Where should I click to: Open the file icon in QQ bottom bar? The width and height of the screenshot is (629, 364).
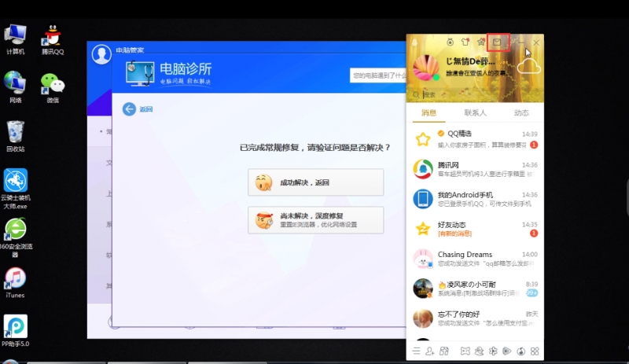(x=444, y=351)
